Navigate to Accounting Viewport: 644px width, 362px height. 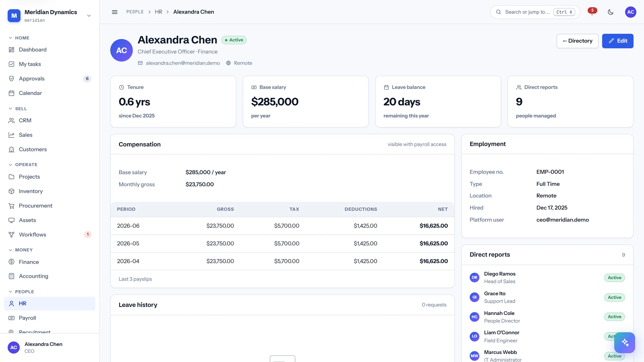pos(50,276)
